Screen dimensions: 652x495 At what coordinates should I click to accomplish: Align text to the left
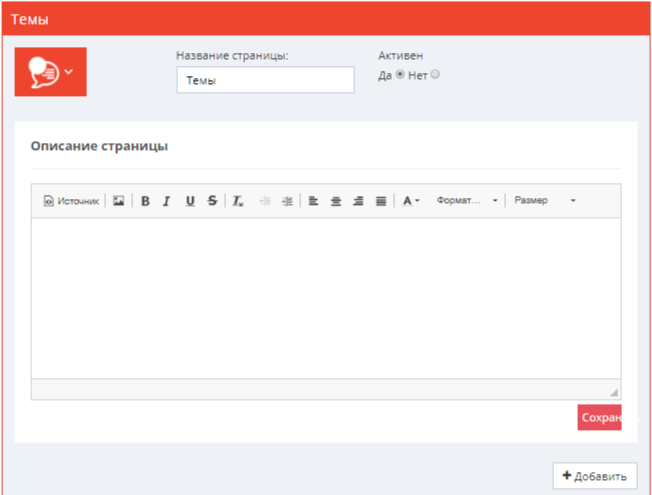click(x=313, y=201)
